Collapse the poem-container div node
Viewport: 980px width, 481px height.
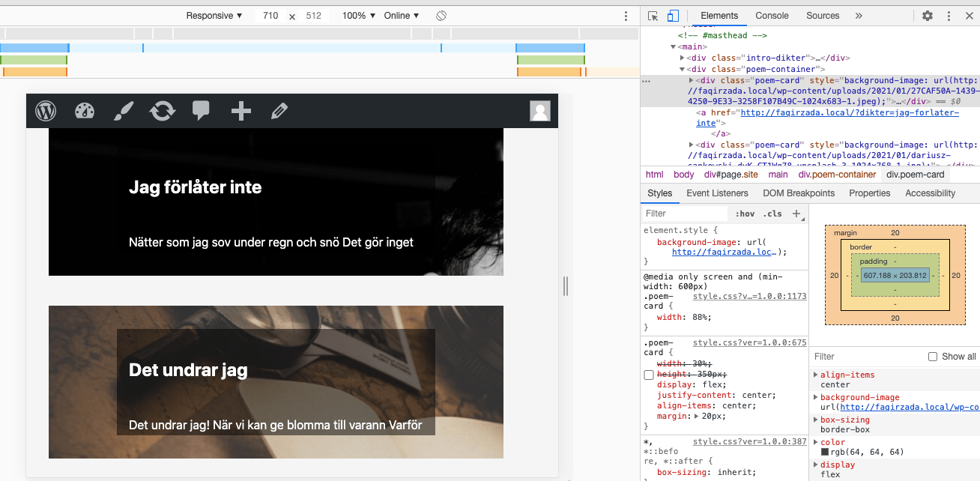click(683, 69)
